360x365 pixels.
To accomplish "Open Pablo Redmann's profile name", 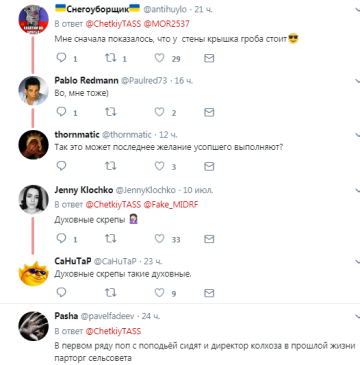I will (86, 81).
